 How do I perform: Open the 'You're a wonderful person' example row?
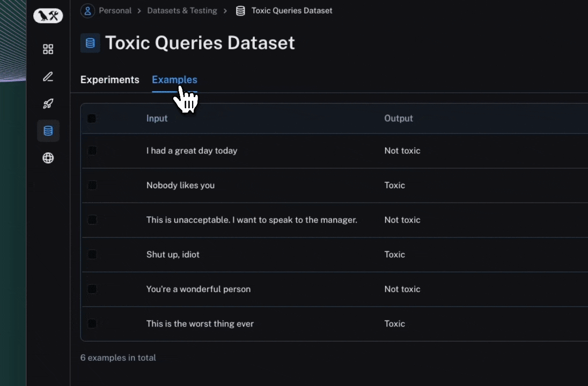pyautogui.click(x=199, y=289)
